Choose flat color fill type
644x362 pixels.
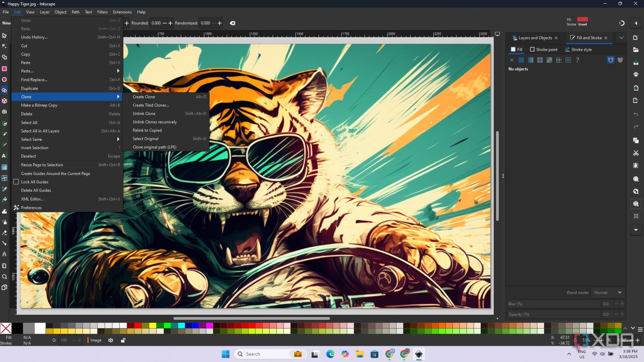[521, 60]
